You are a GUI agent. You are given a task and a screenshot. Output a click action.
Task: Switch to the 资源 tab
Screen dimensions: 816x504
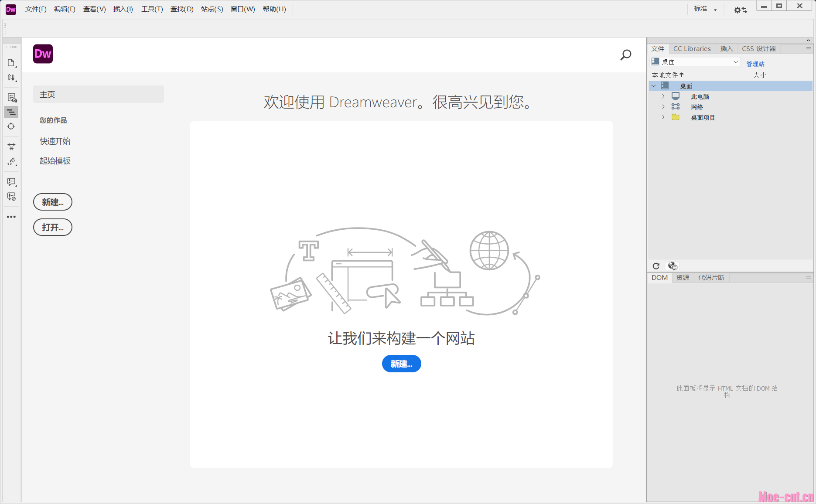(683, 278)
